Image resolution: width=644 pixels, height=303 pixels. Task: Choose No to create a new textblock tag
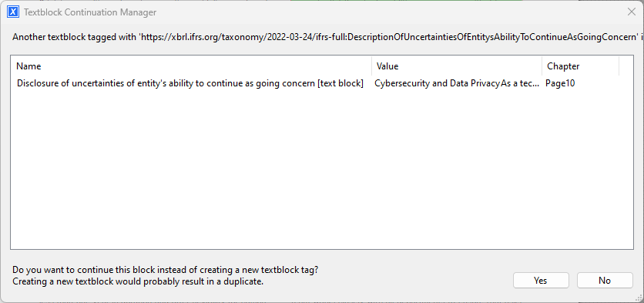(x=605, y=281)
